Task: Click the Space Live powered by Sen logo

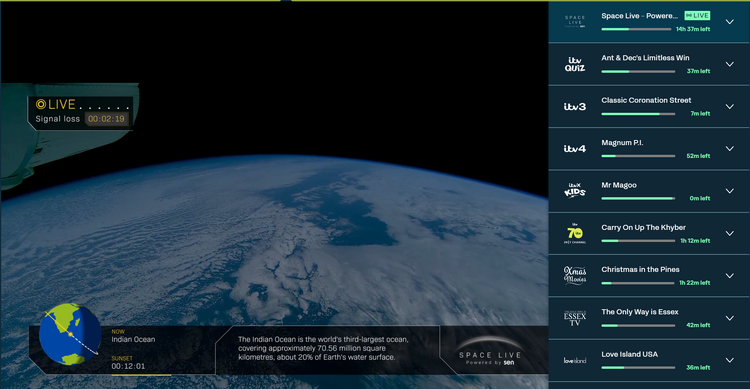Action: coord(489,352)
